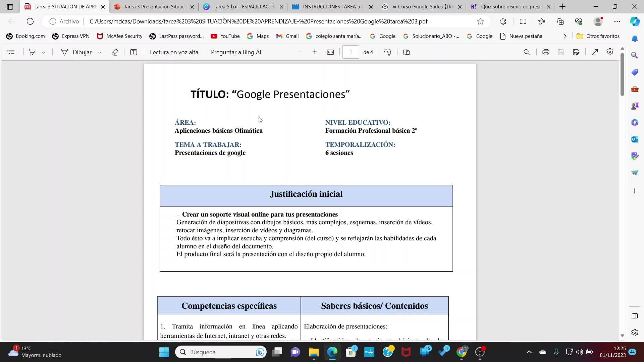Click Preguntar a Bing AI button
The height and width of the screenshot is (362, 644).
pyautogui.click(x=236, y=52)
